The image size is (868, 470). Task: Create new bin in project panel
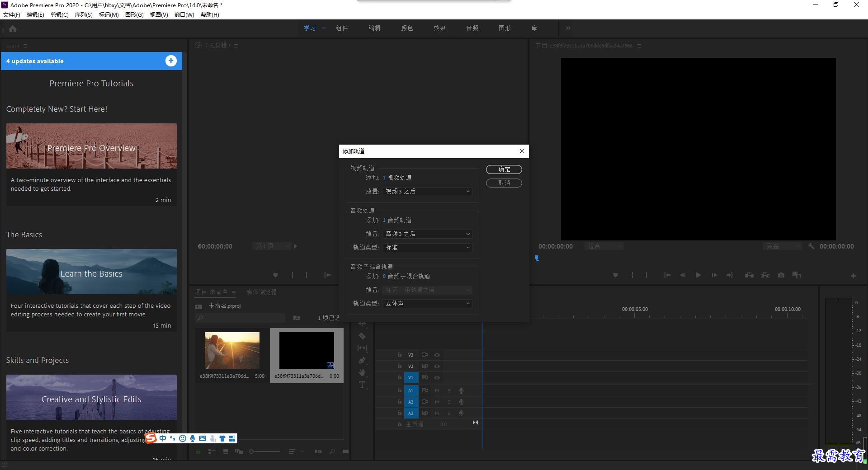(x=345, y=451)
